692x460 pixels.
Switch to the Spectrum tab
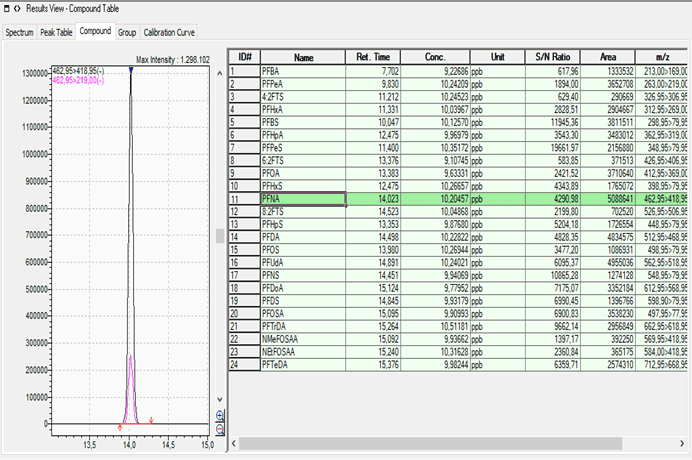coord(19,32)
